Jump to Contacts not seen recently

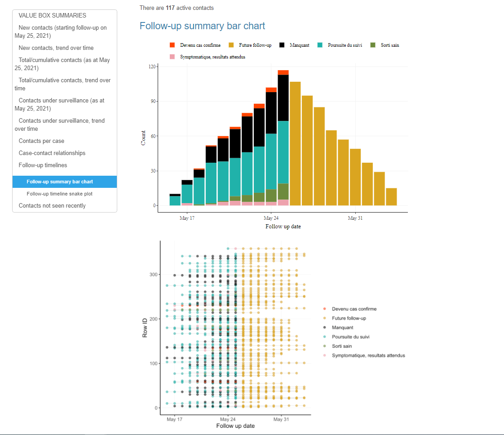point(52,205)
